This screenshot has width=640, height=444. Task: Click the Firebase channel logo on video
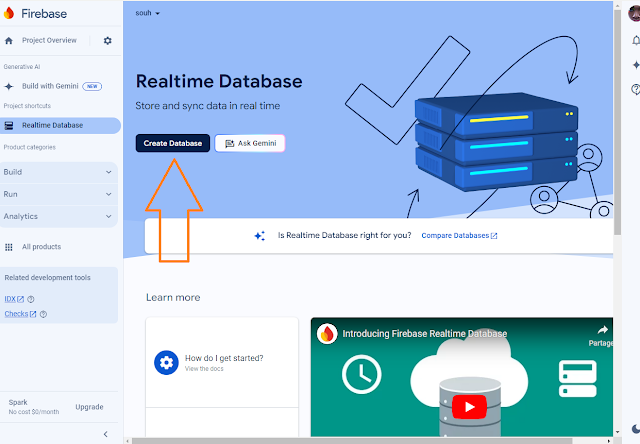[327, 334]
